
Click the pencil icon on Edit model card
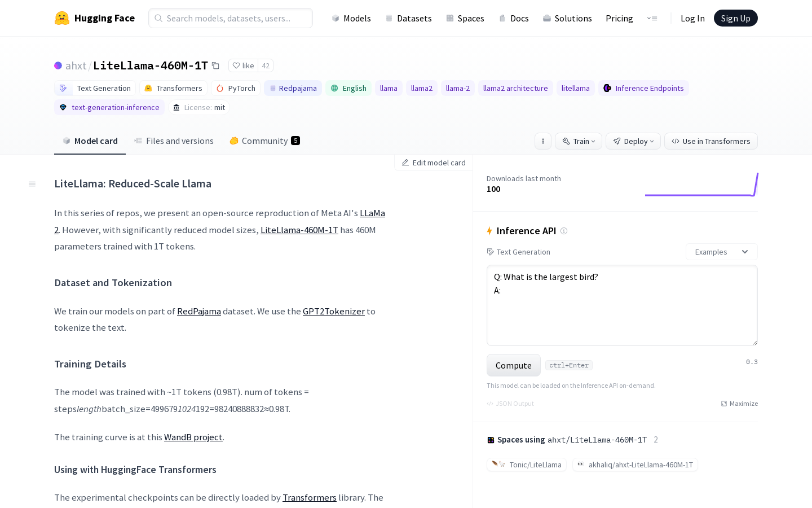(x=405, y=163)
